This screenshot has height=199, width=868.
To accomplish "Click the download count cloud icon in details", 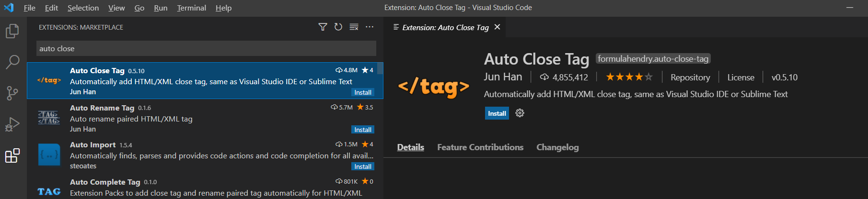I will point(544,77).
